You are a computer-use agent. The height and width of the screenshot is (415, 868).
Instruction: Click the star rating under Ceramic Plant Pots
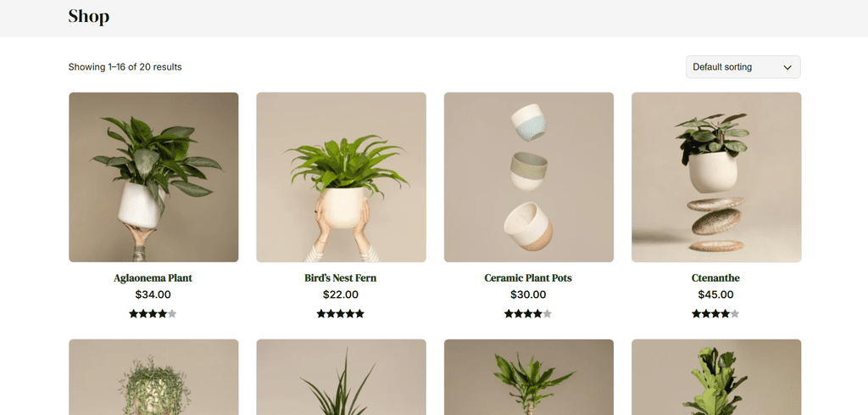(528, 314)
